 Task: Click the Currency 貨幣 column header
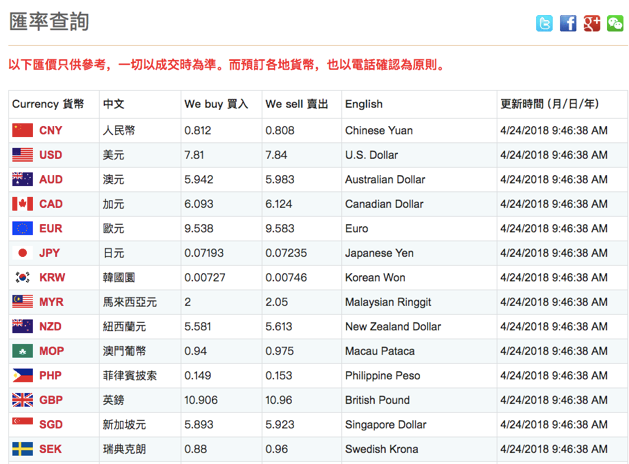(x=48, y=104)
